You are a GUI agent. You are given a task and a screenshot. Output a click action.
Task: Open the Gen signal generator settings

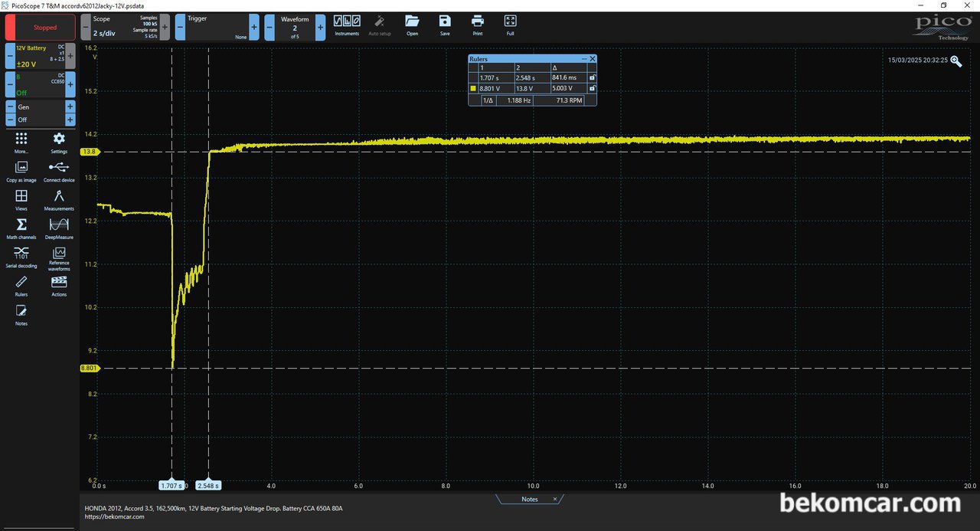[40, 107]
